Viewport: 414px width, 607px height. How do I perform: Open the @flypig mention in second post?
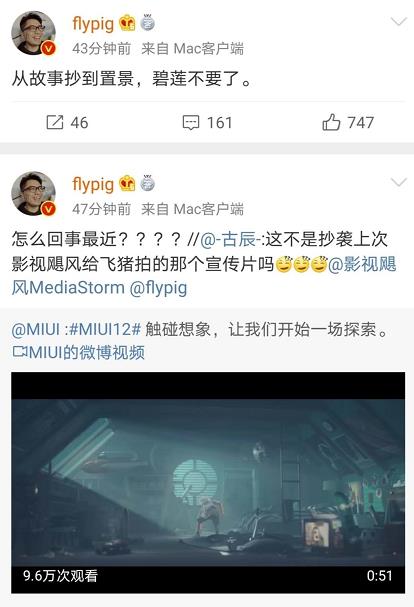pyautogui.click(x=158, y=288)
